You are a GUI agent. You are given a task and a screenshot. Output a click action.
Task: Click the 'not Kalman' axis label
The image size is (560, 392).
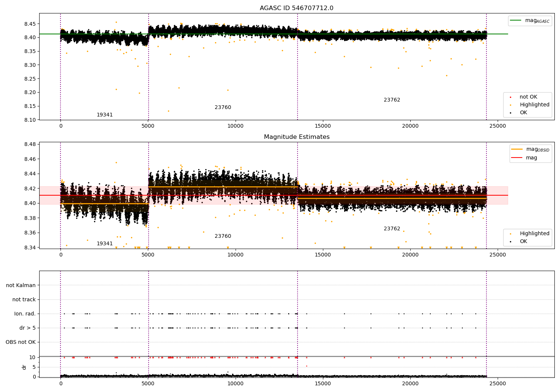click(21, 286)
